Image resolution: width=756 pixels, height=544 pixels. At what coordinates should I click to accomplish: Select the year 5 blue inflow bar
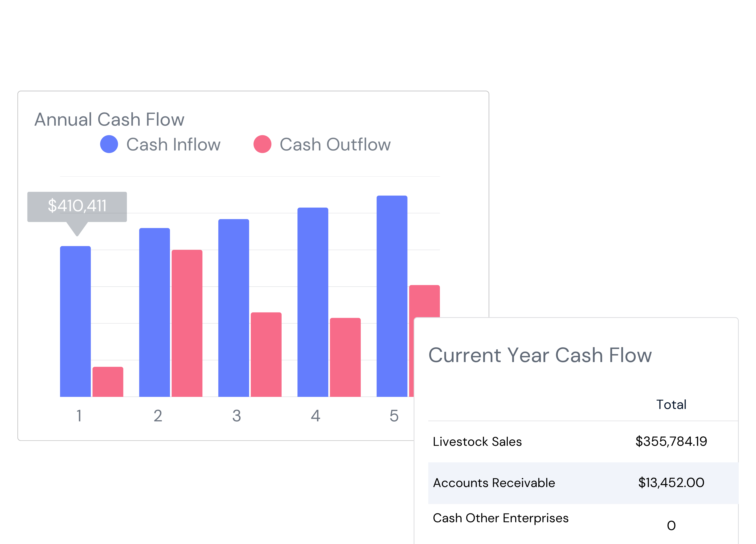click(x=392, y=296)
